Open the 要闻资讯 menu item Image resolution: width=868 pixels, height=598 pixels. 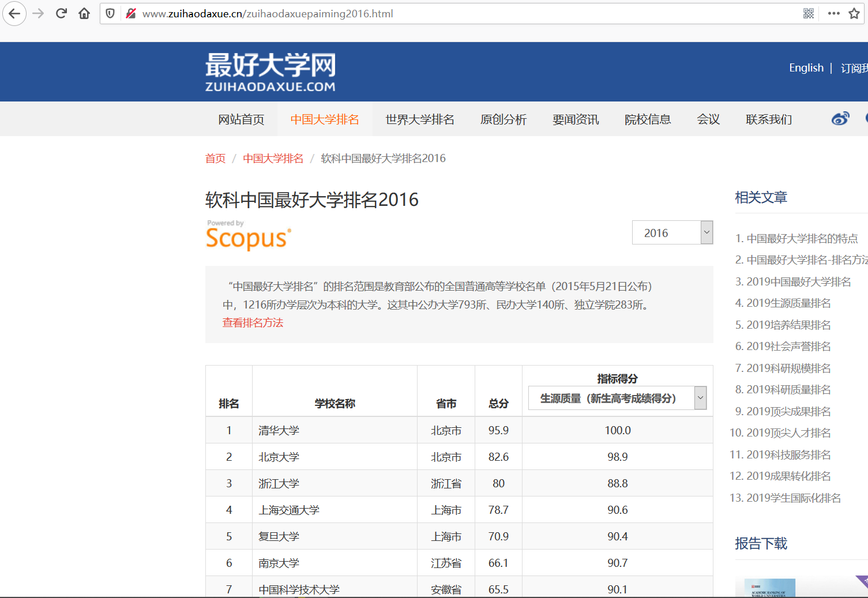[576, 119]
